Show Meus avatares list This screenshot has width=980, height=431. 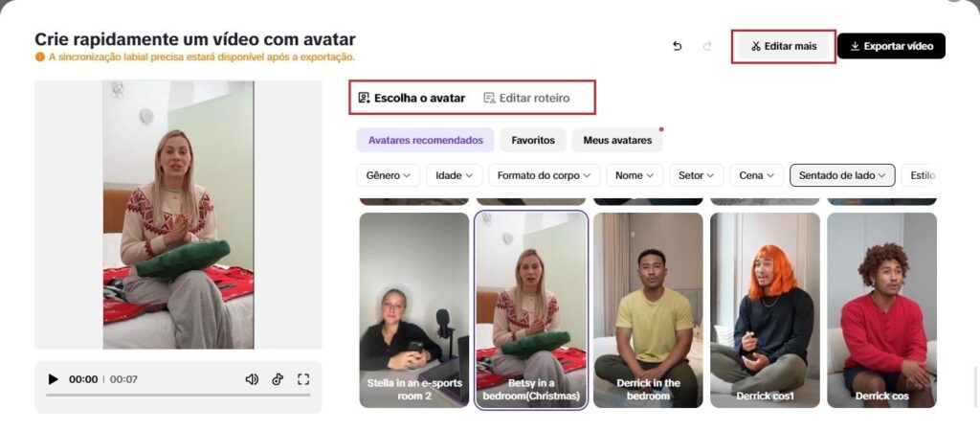click(x=617, y=140)
